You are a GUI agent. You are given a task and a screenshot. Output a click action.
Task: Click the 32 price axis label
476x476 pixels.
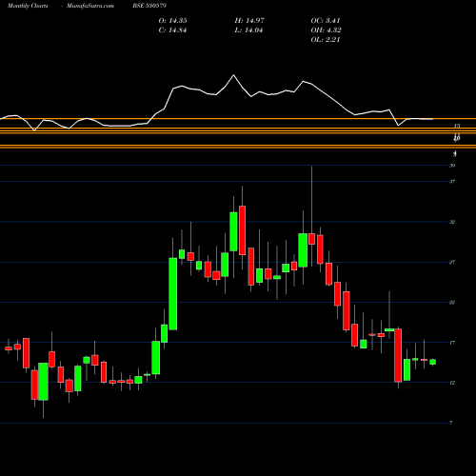[452, 222]
